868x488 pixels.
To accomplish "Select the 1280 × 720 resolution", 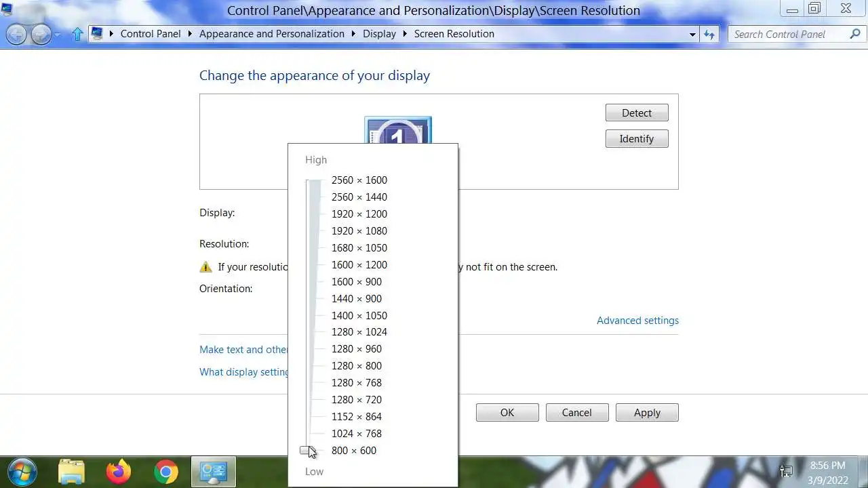I will point(357,400).
